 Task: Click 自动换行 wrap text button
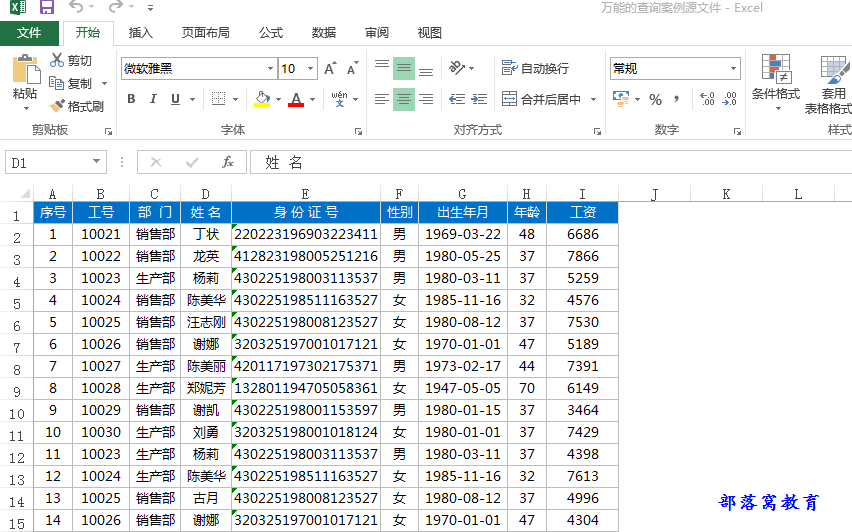(535, 68)
